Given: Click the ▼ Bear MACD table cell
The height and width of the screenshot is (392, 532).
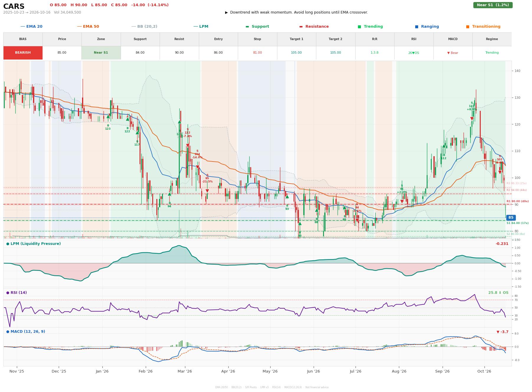Looking at the screenshot, I should [x=453, y=53].
